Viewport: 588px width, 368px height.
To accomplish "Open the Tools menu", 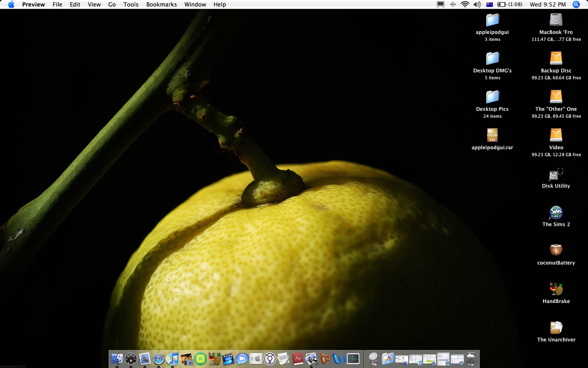I will tap(131, 4).
